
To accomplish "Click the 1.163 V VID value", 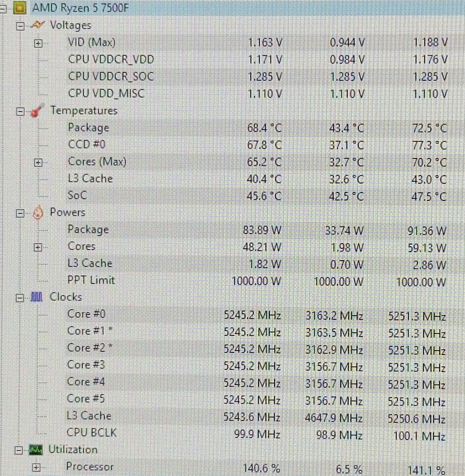I will (x=265, y=42).
